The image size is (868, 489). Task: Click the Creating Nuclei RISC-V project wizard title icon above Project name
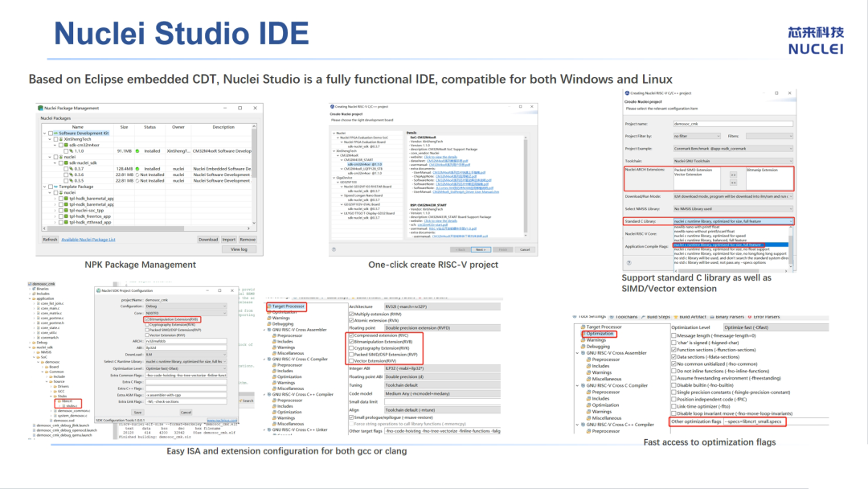tap(627, 93)
